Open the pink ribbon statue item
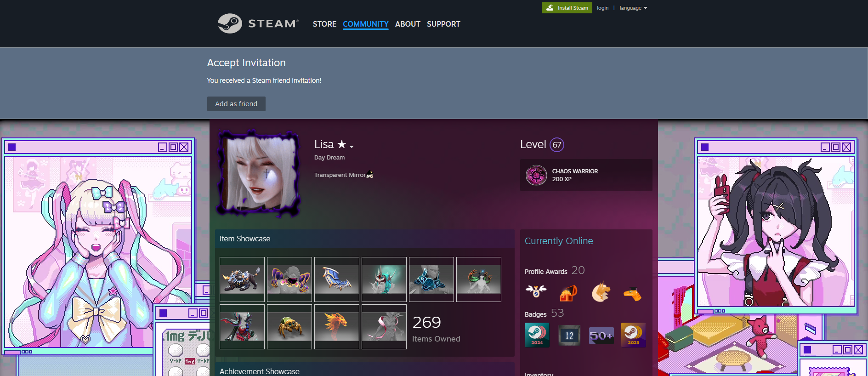868x376 pixels. click(384, 327)
